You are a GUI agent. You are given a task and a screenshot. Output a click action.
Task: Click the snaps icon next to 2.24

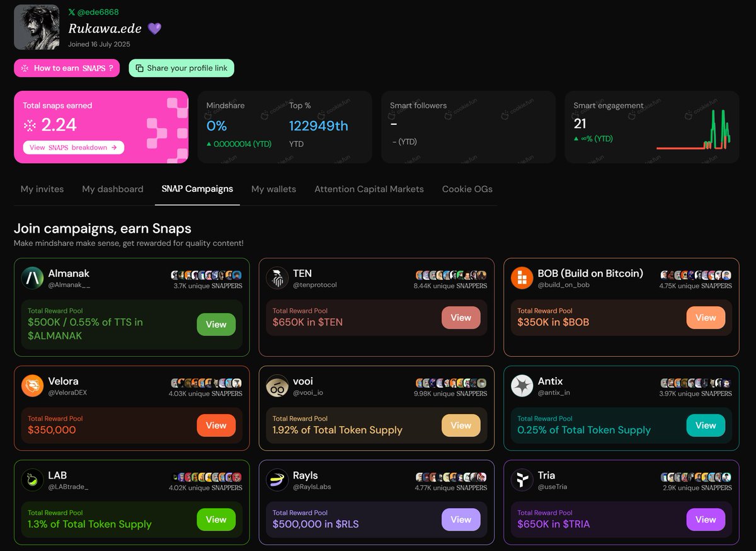coord(30,125)
